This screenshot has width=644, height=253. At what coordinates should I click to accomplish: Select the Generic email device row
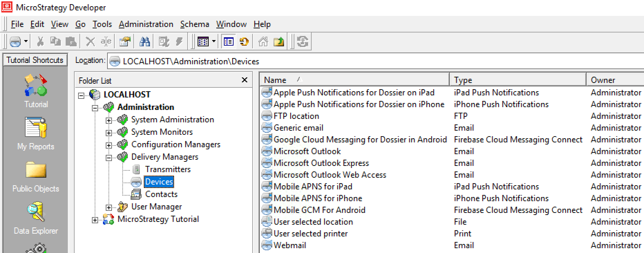[298, 128]
